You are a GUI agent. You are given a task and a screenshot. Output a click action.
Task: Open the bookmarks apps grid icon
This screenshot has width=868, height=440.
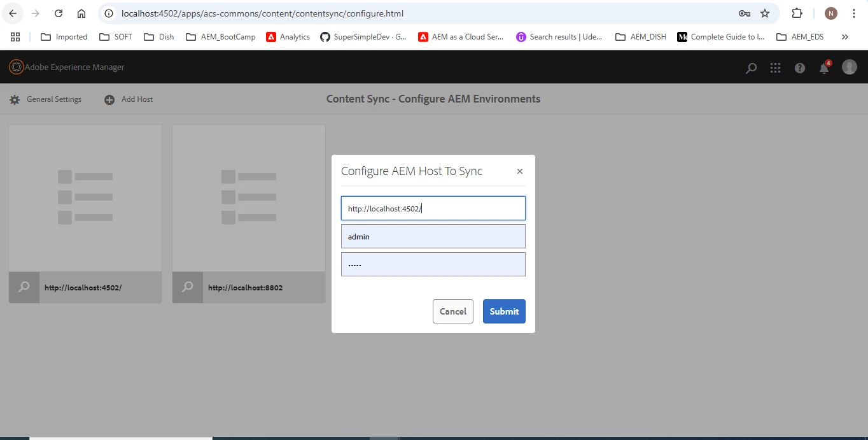pos(15,37)
